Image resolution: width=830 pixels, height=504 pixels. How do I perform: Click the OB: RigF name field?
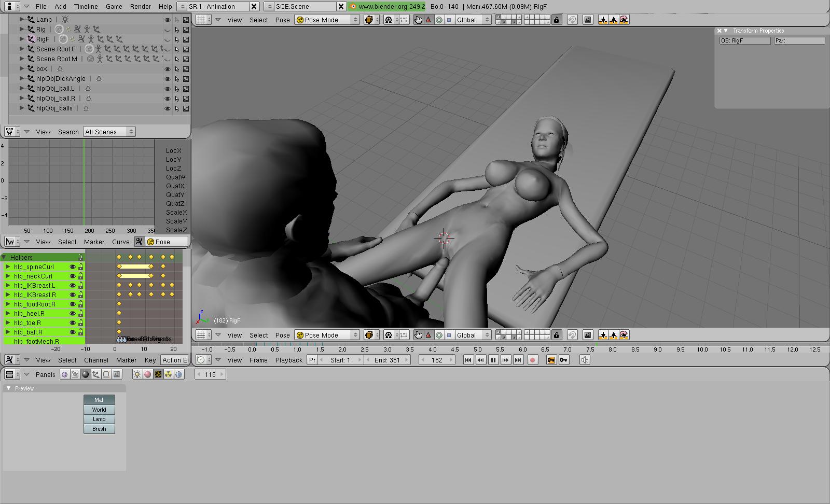pyautogui.click(x=744, y=40)
